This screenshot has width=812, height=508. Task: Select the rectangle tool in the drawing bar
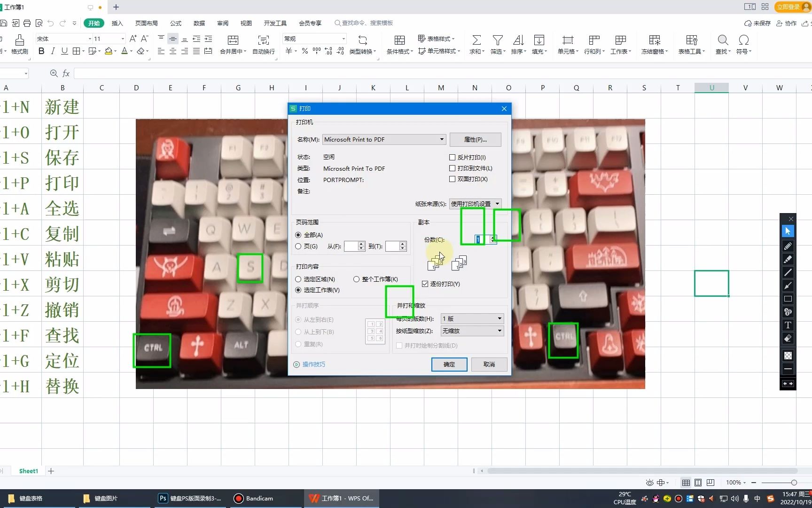coord(788,299)
